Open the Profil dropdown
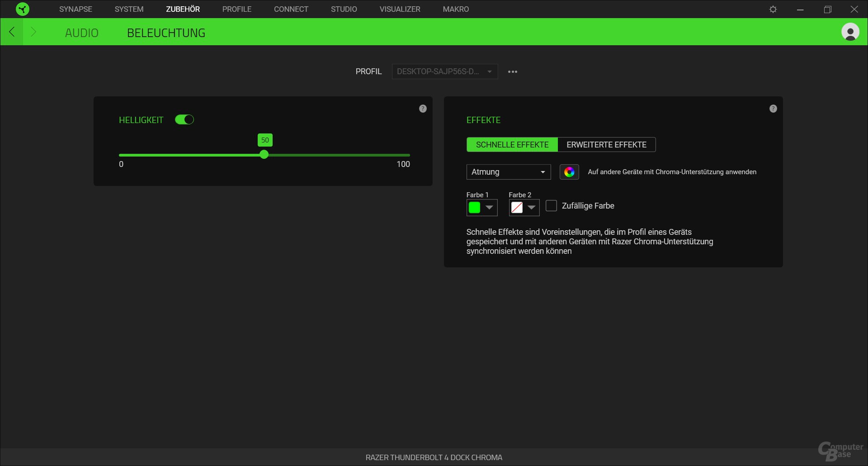 click(x=445, y=71)
